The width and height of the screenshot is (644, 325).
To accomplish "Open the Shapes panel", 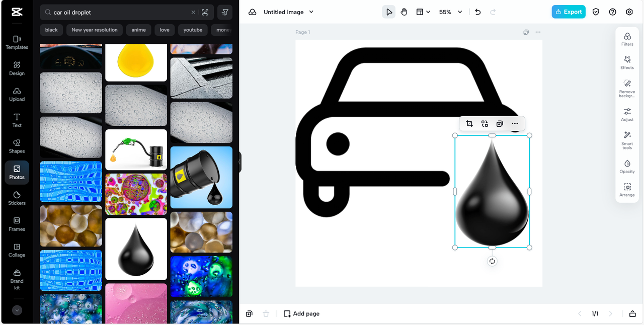I will pyautogui.click(x=17, y=146).
